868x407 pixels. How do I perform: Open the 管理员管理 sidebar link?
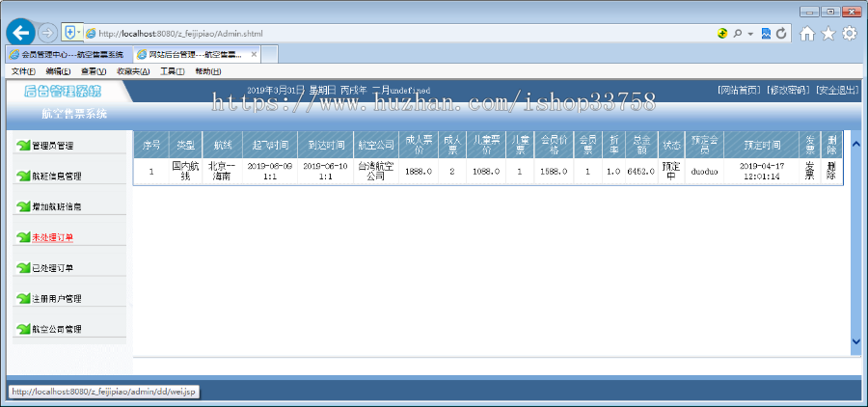(53, 147)
